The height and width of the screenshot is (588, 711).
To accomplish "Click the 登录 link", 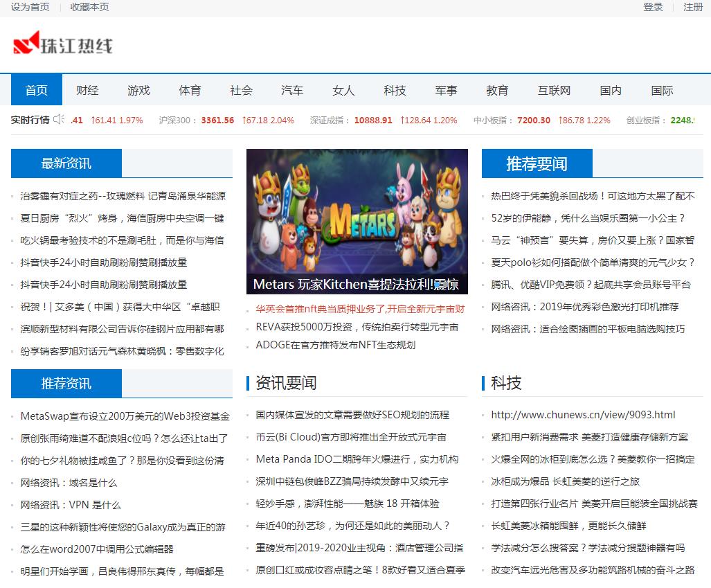I will 653,7.
